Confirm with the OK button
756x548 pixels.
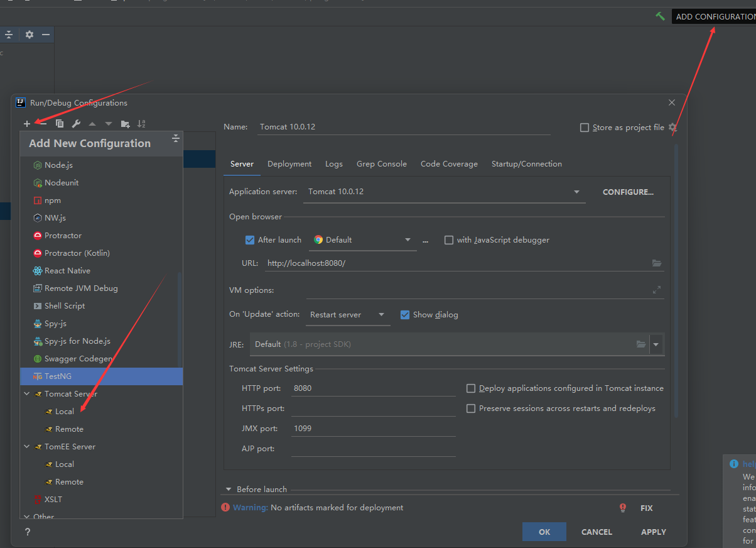coord(544,532)
